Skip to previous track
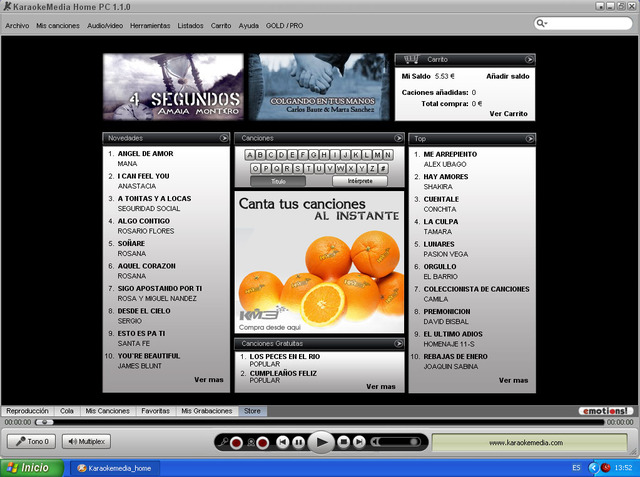Image resolution: width=640 pixels, height=477 pixels. [282, 442]
